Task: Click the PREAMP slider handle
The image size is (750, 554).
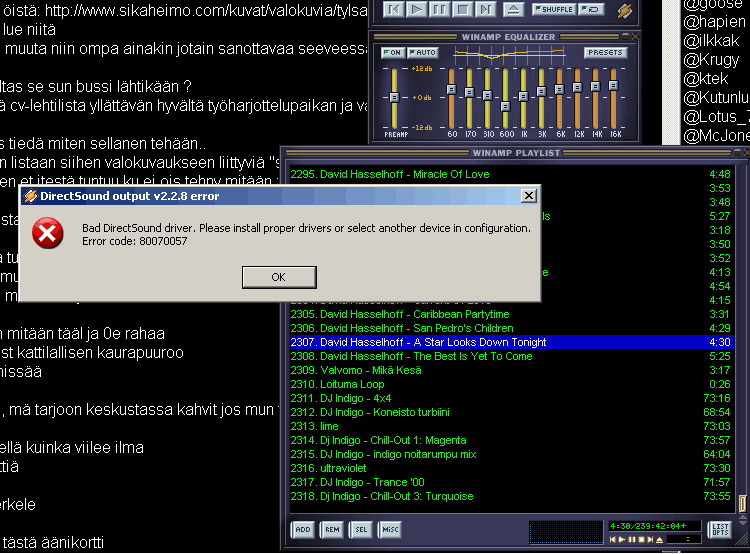Action: tap(394, 97)
